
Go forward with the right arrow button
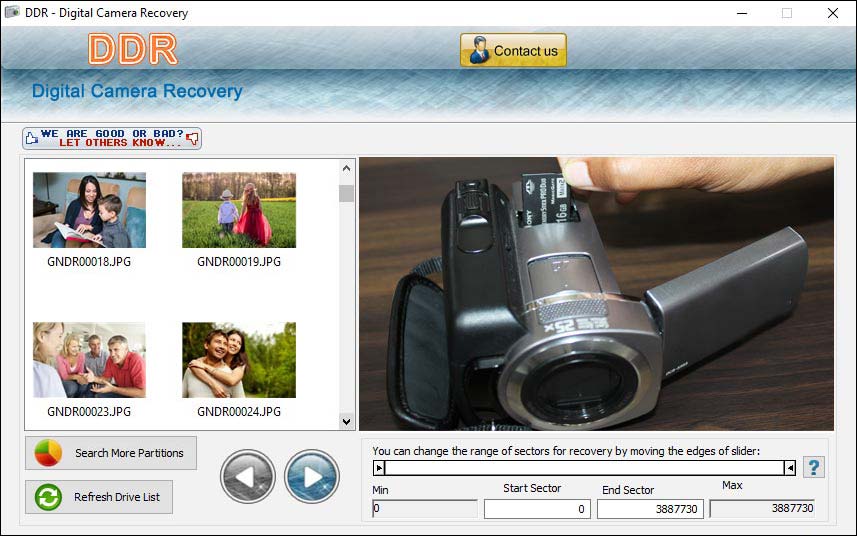point(312,477)
